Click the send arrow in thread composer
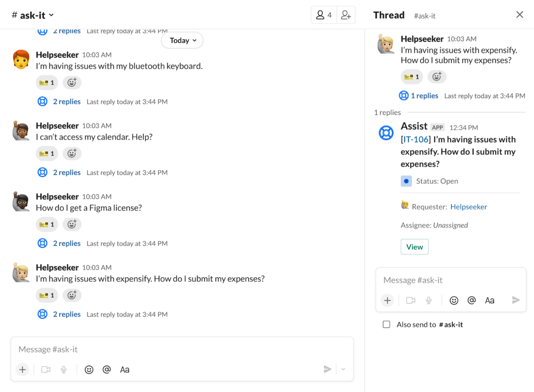The image size is (534, 392). [516, 300]
